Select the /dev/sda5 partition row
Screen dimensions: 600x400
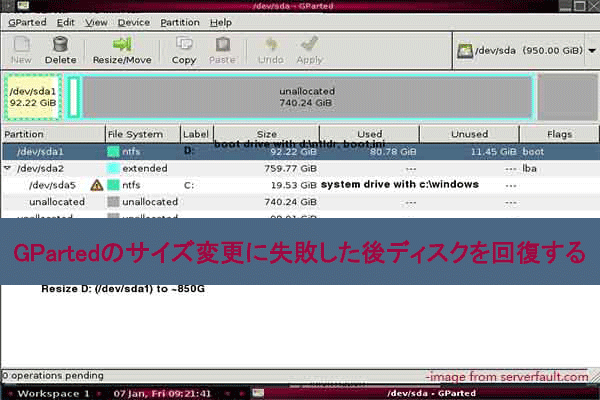(x=300, y=185)
